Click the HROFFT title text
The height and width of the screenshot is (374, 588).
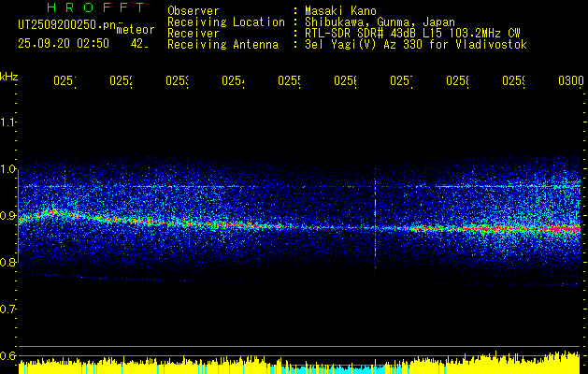[x=95, y=7]
